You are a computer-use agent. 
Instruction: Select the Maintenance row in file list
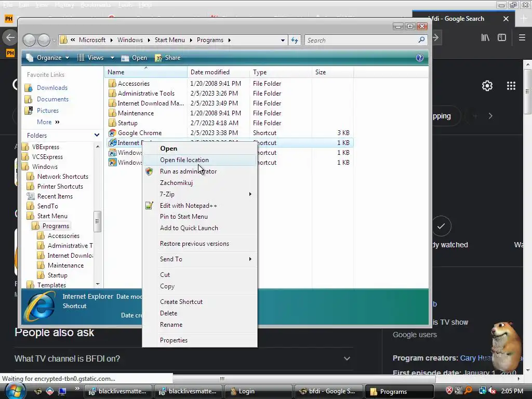coord(230,113)
